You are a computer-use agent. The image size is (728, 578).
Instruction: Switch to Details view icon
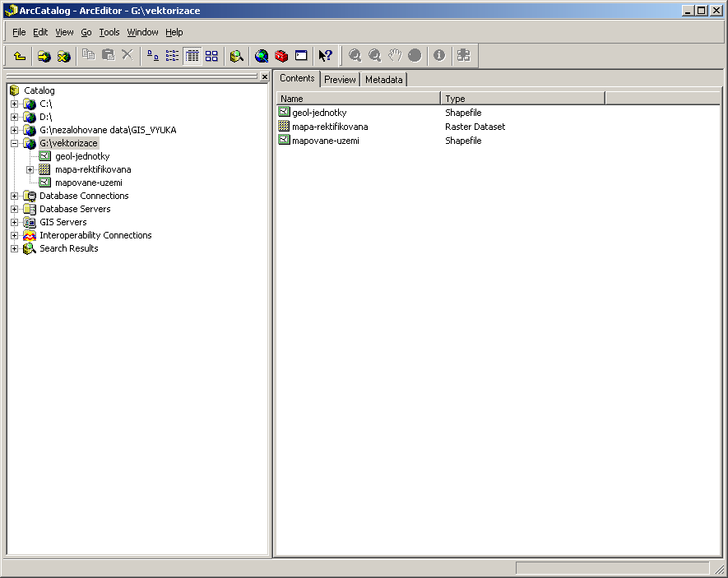coord(192,56)
